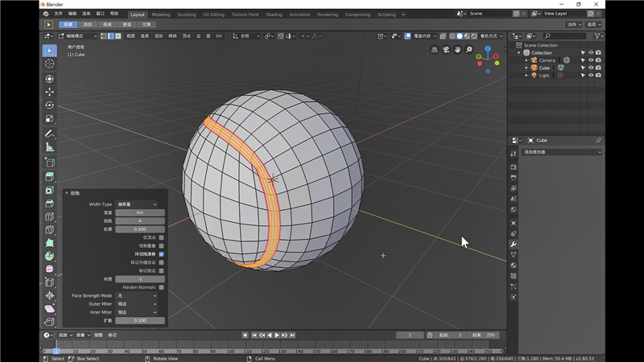Open the Outer Miter dropdown
644x362 pixels.
coord(137,304)
